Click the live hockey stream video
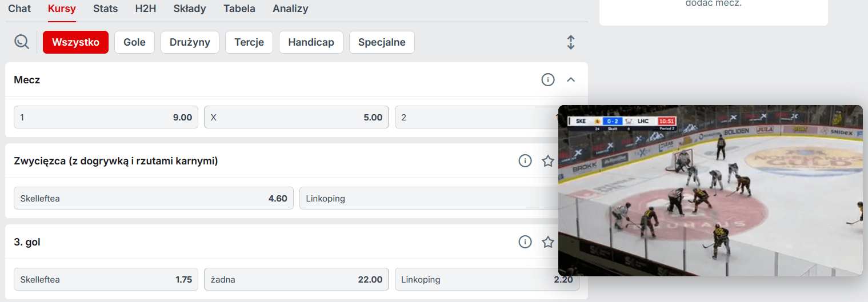 click(x=710, y=194)
